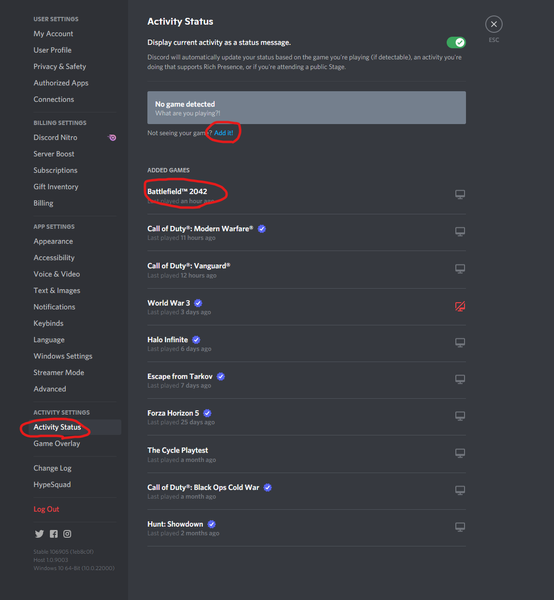The image size is (554, 600).
Task: Click the Nitro badge icon
Action: click(112, 137)
